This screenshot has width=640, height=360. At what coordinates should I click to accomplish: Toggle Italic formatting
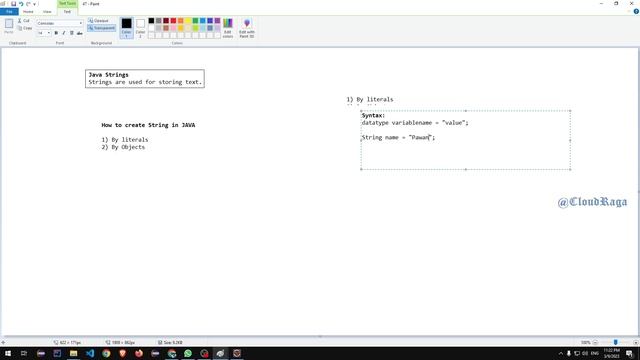(64, 33)
